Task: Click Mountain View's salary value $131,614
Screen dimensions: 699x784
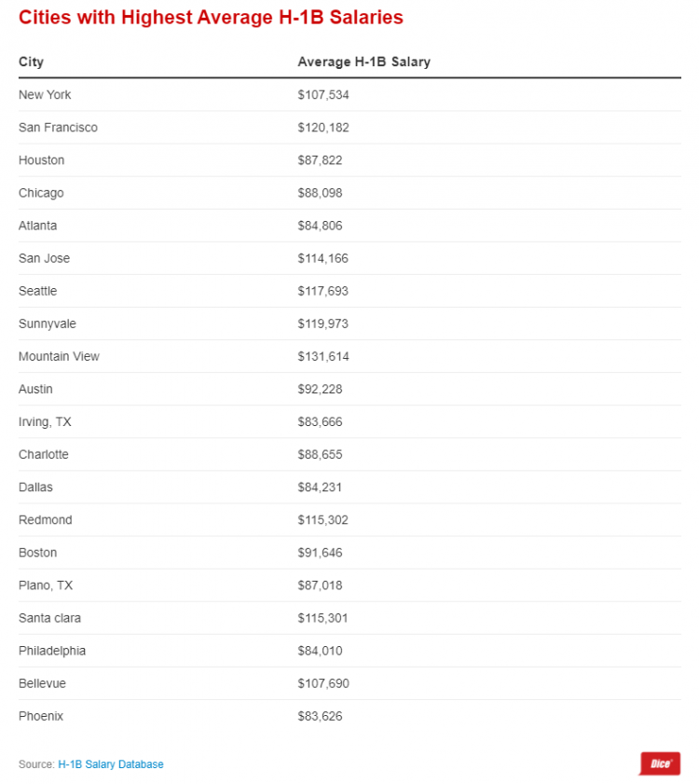Action: 323,357
